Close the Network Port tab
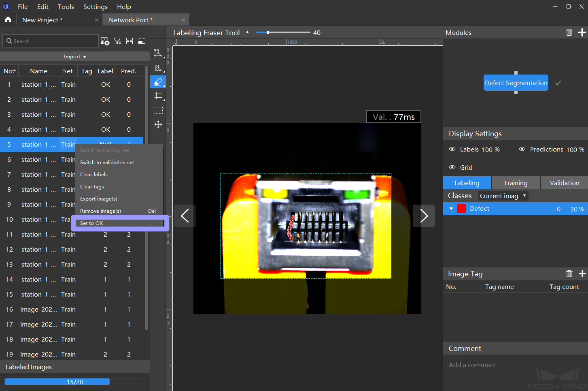This screenshot has height=391, width=588. point(183,20)
